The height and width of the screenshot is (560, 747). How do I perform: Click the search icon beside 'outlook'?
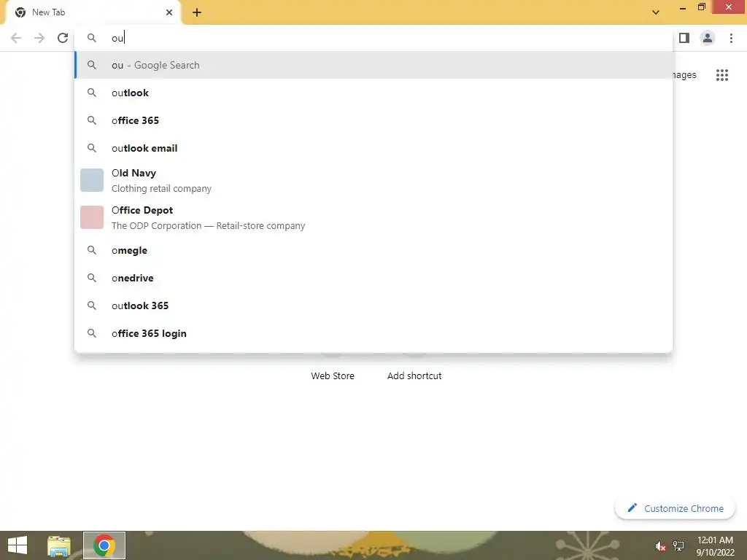tap(92, 93)
